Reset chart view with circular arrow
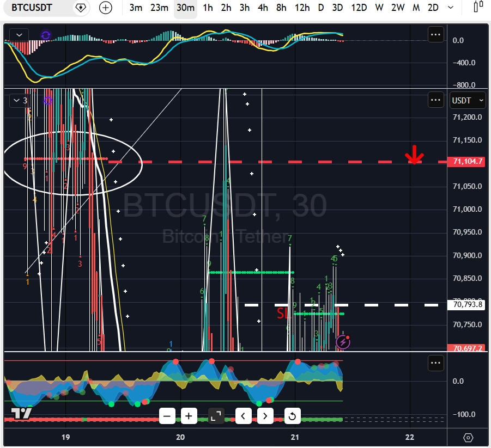 [x=292, y=416]
